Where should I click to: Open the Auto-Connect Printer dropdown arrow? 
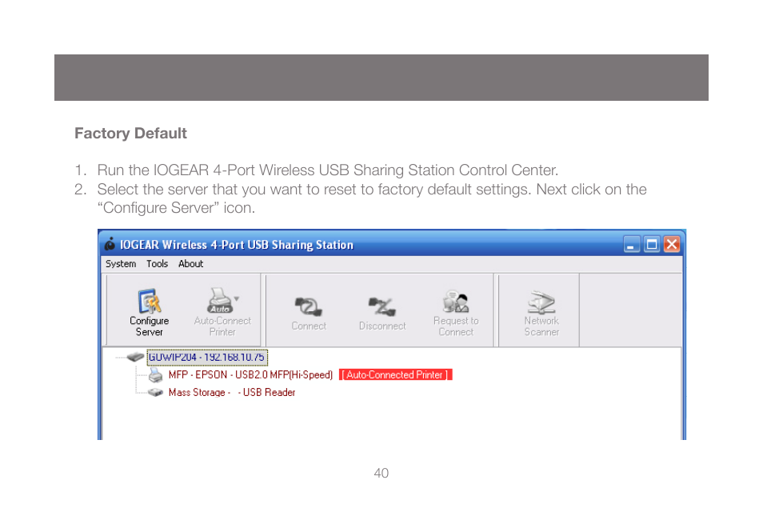click(x=237, y=298)
